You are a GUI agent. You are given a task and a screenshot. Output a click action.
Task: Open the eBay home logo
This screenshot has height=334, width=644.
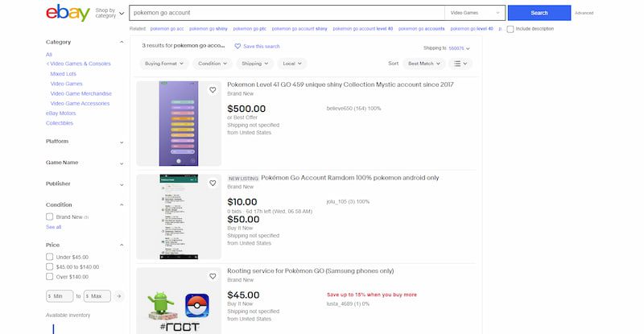tap(68, 13)
